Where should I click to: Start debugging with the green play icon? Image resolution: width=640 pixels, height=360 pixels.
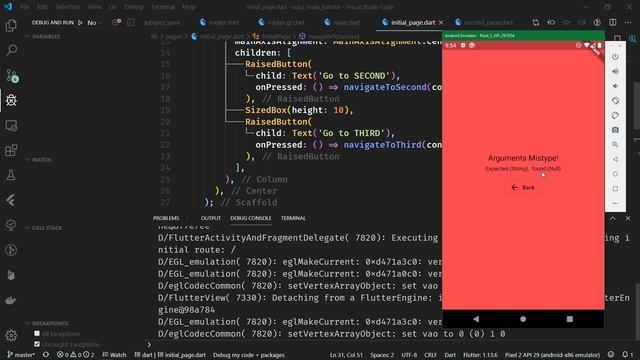click(80, 23)
